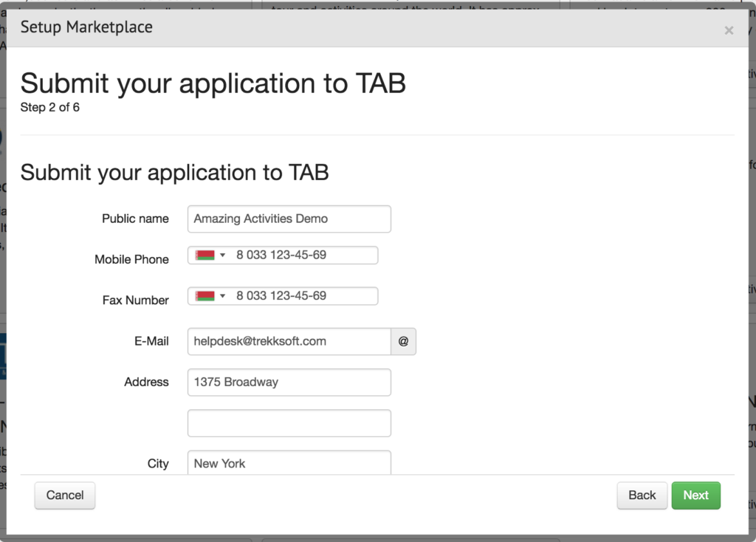Click the empty second address line
Screen dimensions: 756x542
[x=289, y=423]
